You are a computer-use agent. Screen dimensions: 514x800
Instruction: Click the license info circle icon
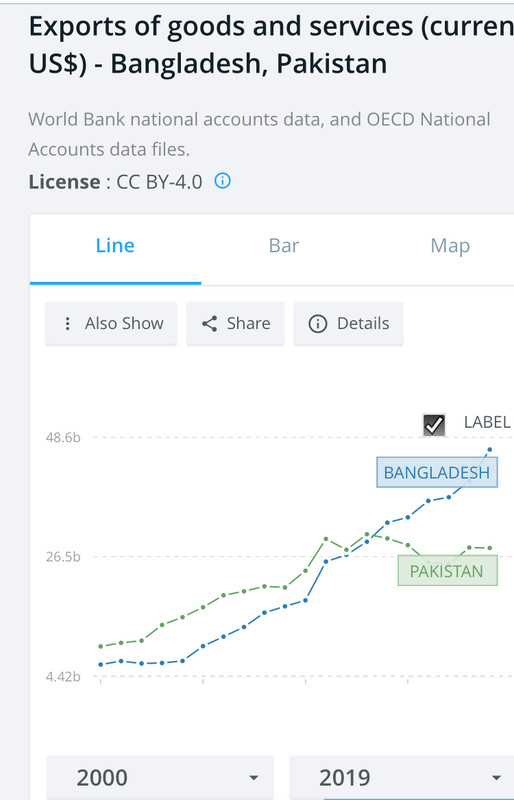click(223, 181)
